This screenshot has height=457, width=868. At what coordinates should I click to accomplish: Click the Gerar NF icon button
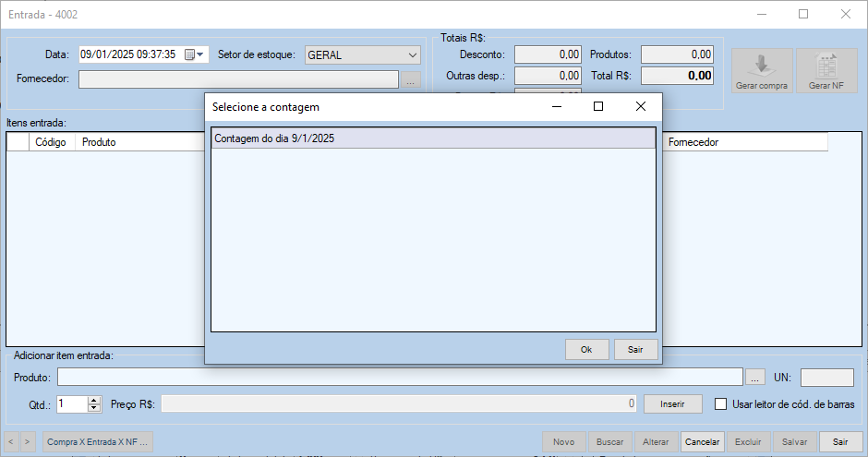point(826,71)
